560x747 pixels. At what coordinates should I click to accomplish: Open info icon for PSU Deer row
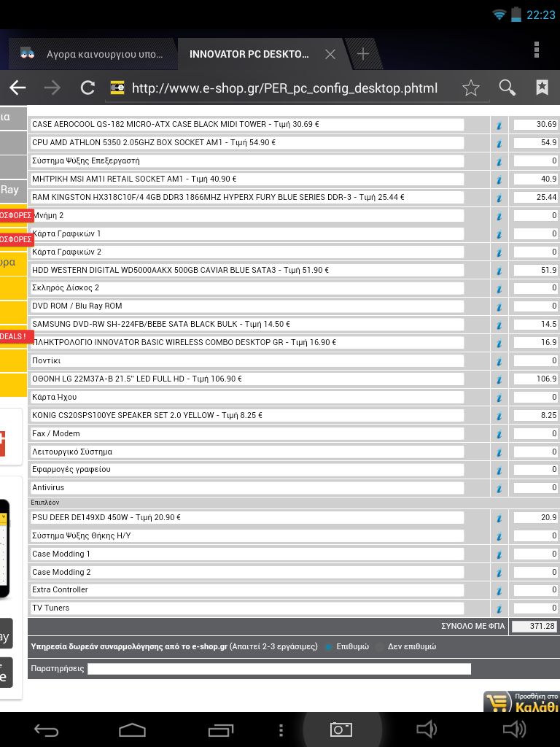[499, 518]
